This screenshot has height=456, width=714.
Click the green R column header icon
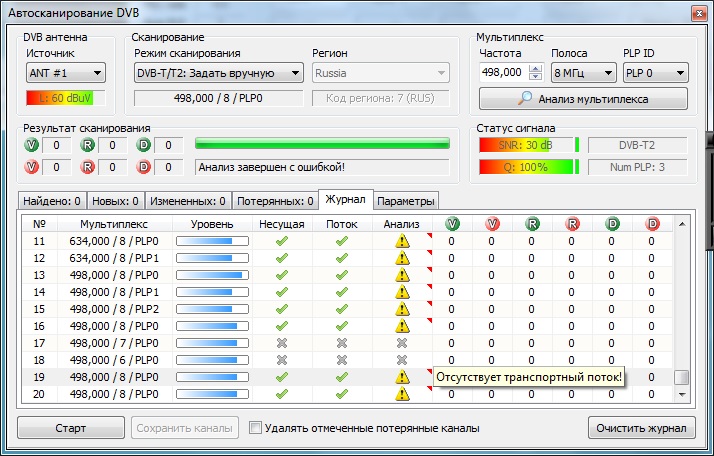click(531, 224)
